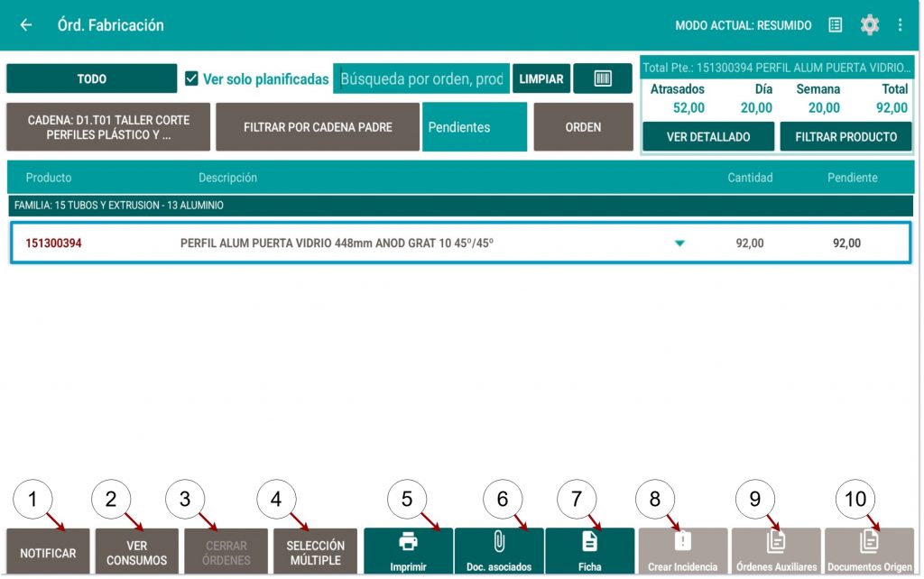Image resolution: width=924 pixels, height=579 pixels.
Task: Open Documentos Origen
Action: 869,551
